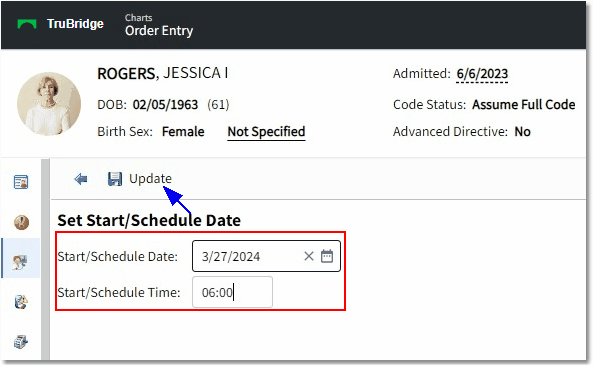Open the Charts breadcrumb link

click(x=138, y=18)
